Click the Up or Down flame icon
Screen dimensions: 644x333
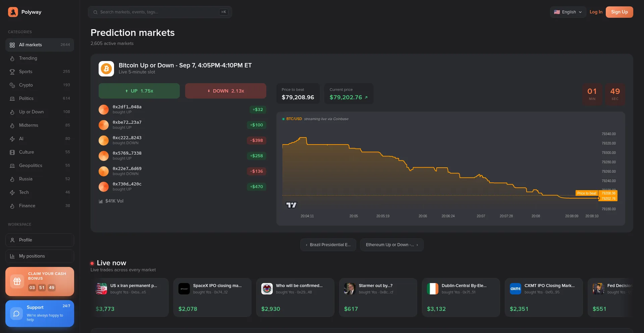pos(12,112)
